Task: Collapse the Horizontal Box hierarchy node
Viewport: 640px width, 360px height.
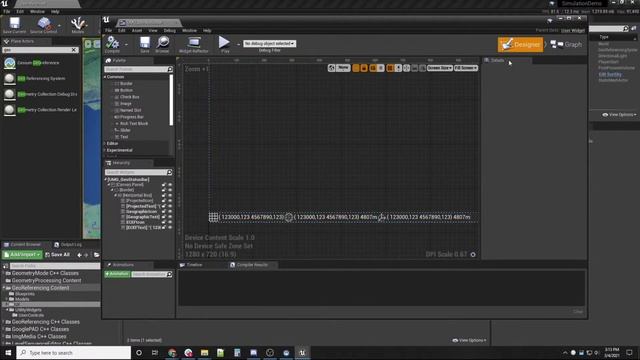Action: [116, 196]
